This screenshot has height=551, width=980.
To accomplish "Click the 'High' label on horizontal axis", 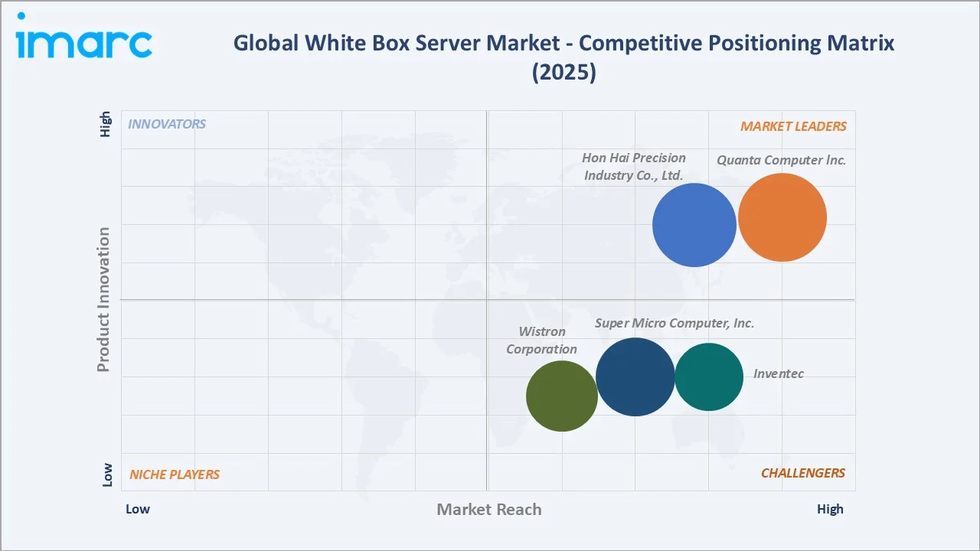I will [x=830, y=509].
